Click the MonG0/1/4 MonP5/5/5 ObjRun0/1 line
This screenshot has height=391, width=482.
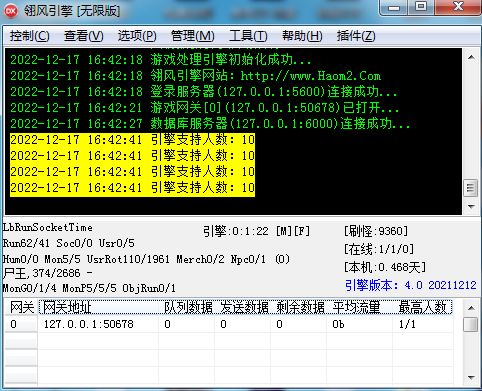point(89,288)
